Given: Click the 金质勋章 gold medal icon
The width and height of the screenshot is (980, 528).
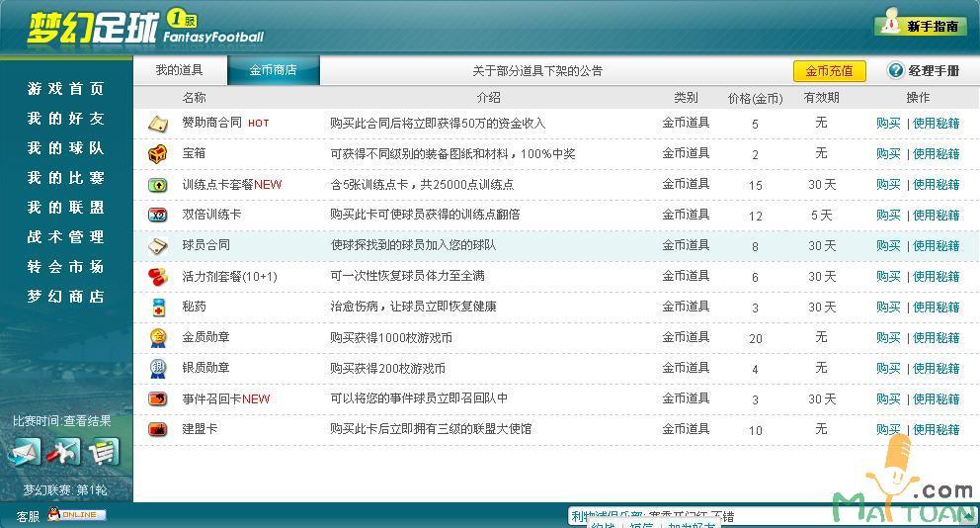Looking at the screenshot, I should tap(158, 338).
